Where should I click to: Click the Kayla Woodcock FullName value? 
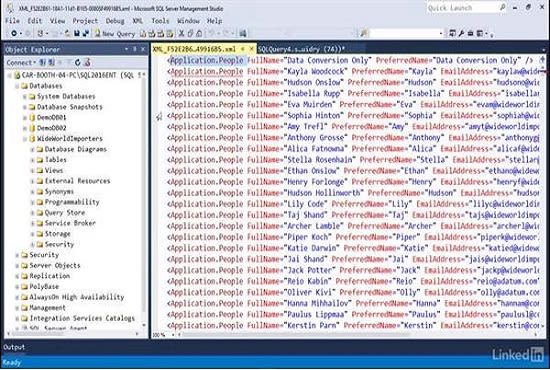[315, 71]
